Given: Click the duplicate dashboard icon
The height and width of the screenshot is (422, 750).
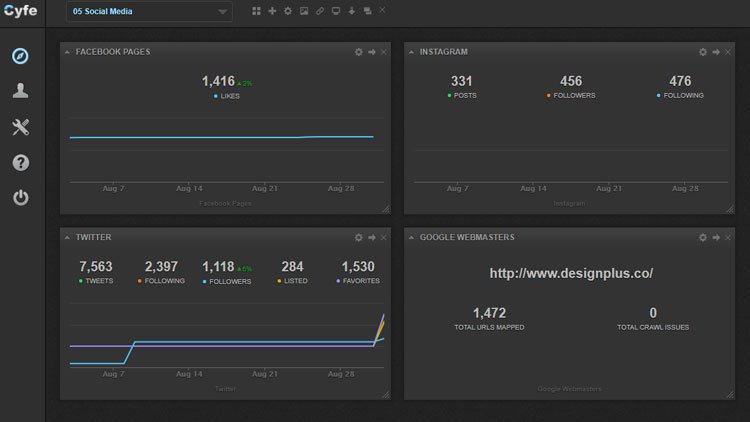Looking at the screenshot, I should tap(367, 11).
